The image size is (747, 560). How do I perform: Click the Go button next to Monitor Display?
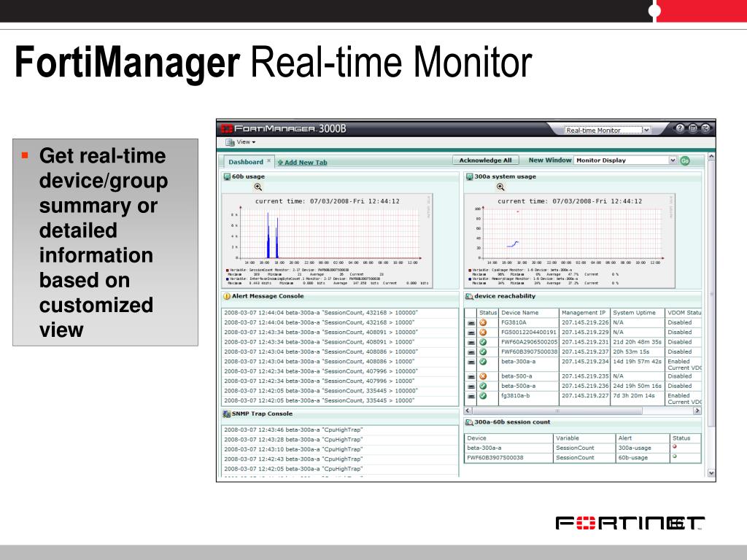(x=685, y=161)
